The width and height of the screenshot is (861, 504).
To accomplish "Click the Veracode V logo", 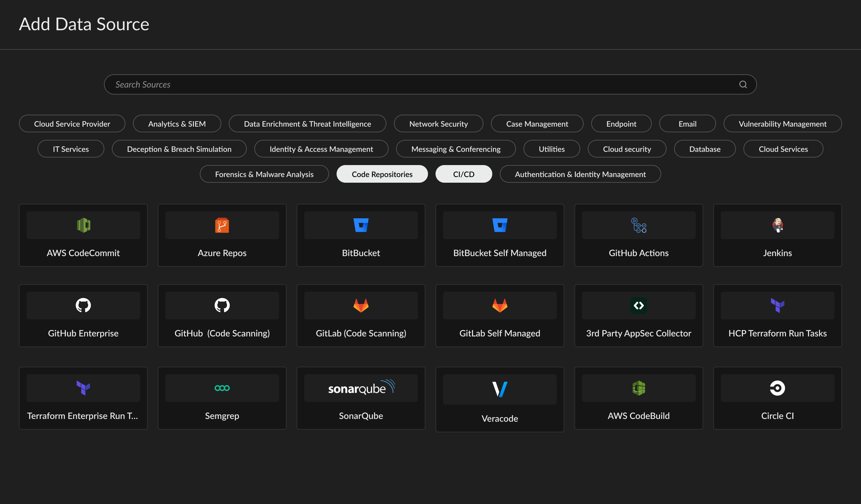I will 500,389.
